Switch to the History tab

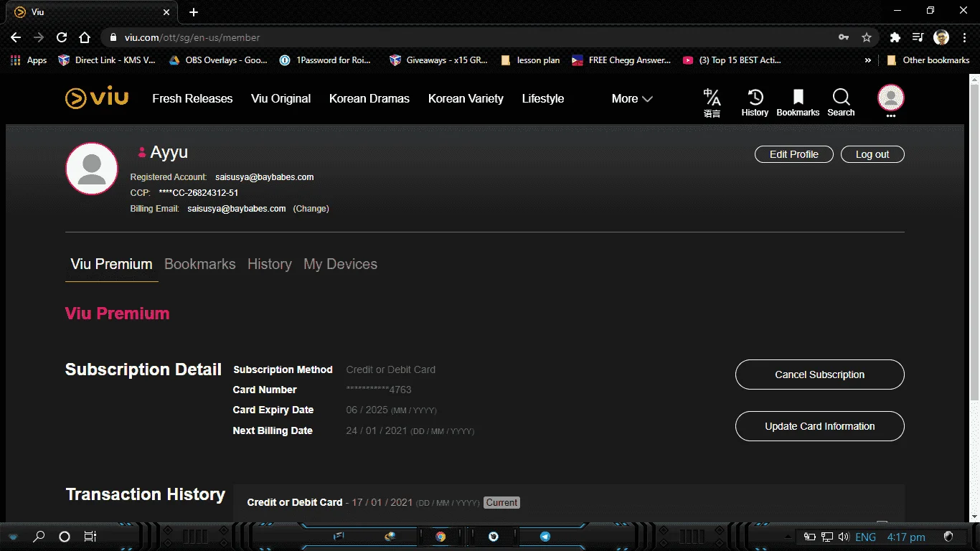point(269,264)
